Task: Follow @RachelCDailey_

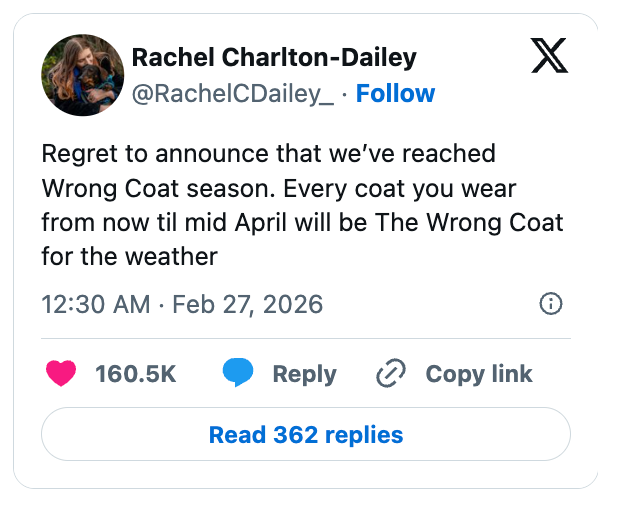Action: click(x=395, y=93)
